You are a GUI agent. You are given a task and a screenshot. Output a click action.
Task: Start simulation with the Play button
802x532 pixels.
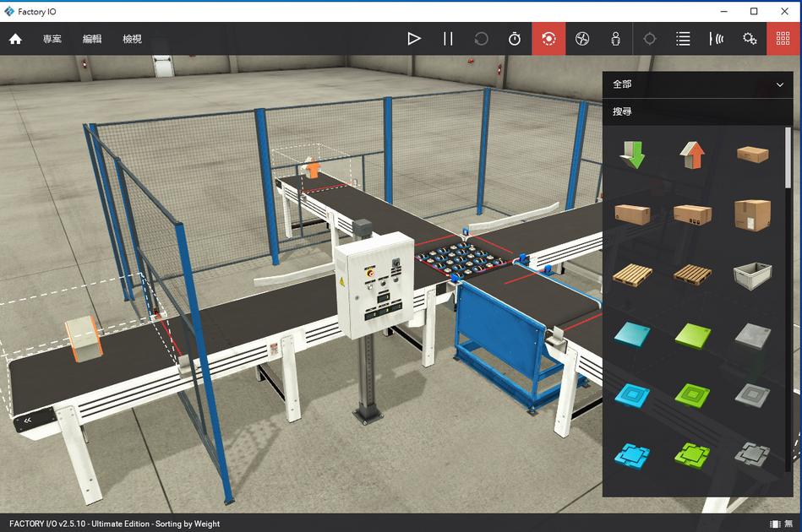[x=414, y=39]
